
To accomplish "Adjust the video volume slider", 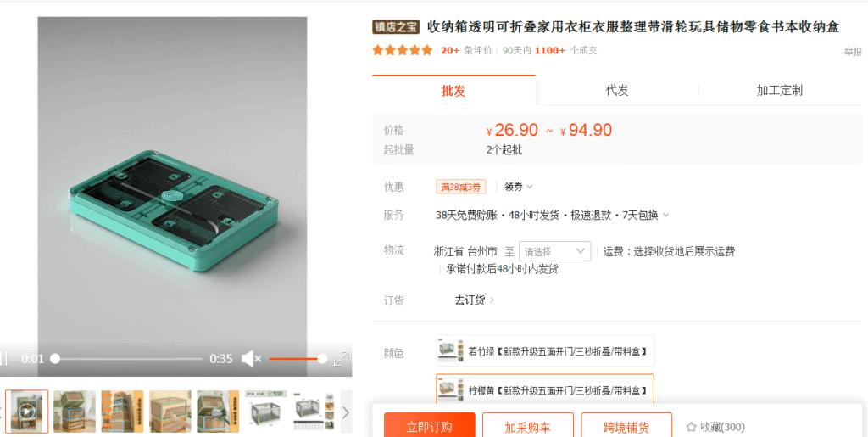I will (298, 359).
